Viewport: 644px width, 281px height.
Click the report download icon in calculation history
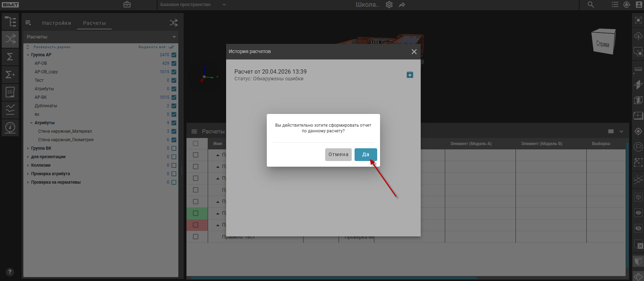coord(410,75)
